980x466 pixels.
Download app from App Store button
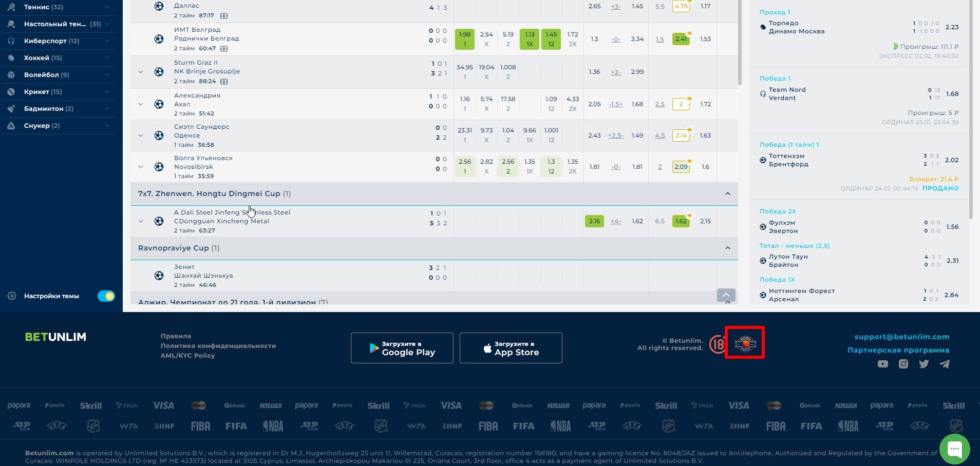click(x=511, y=348)
